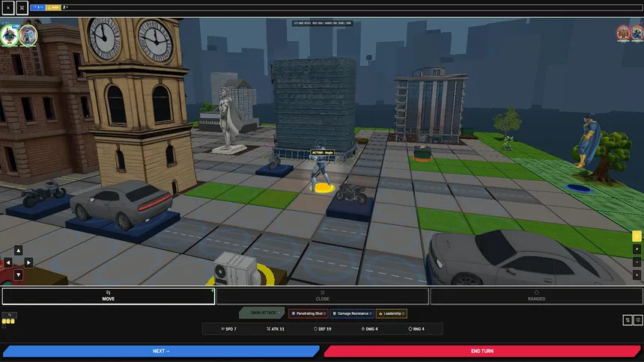Click the NEXT button

click(161, 351)
